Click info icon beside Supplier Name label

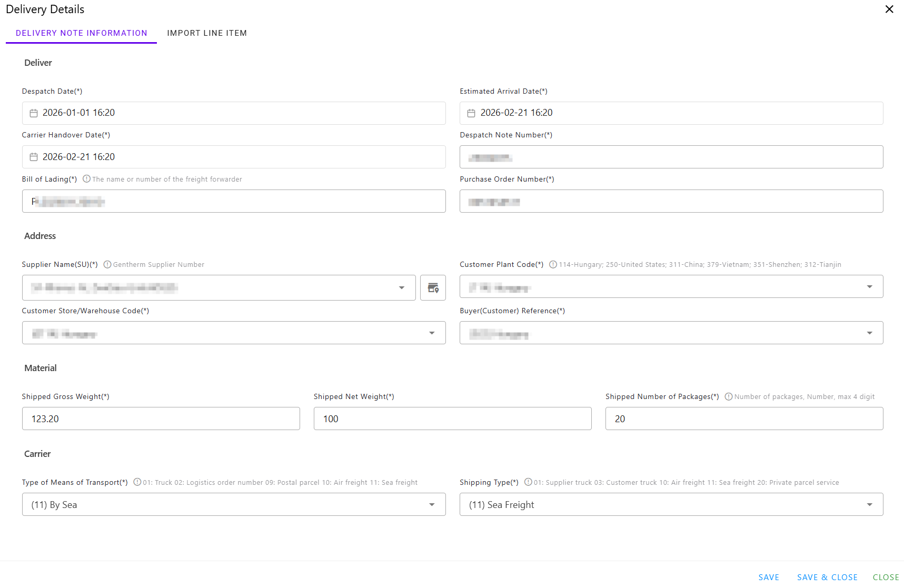pyautogui.click(x=107, y=265)
